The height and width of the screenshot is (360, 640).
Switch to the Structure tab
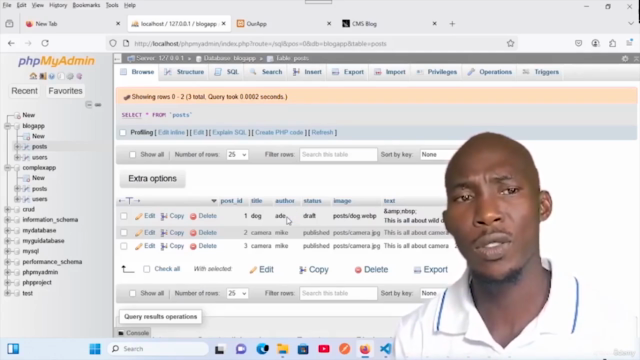[184, 72]
